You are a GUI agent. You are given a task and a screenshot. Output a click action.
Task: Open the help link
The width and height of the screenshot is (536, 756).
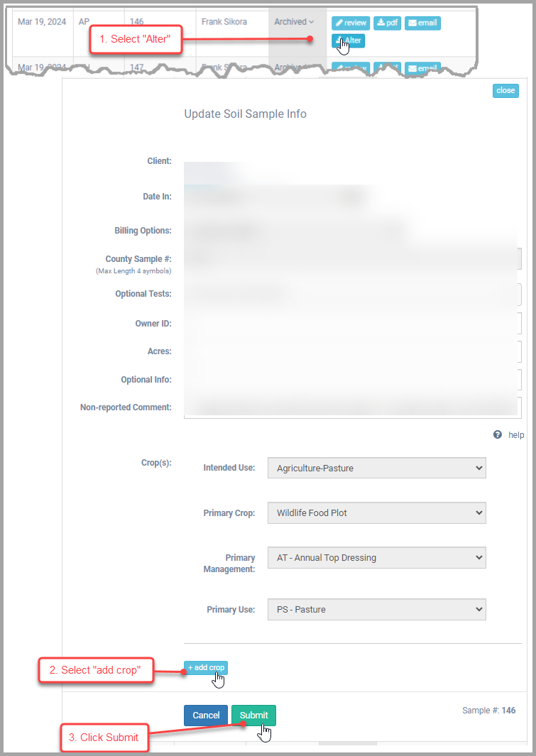[x=515, y=435]
